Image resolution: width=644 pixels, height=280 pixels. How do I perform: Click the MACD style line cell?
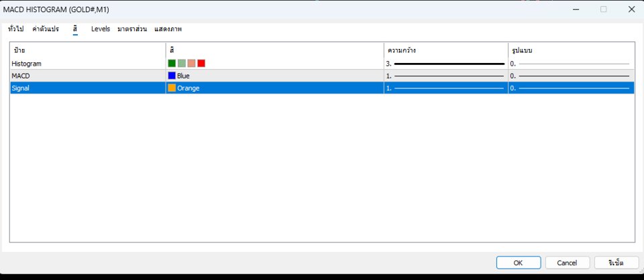572,76
